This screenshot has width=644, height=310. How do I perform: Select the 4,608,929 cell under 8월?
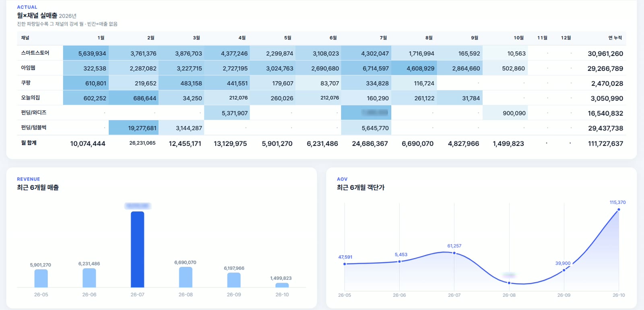414,68
